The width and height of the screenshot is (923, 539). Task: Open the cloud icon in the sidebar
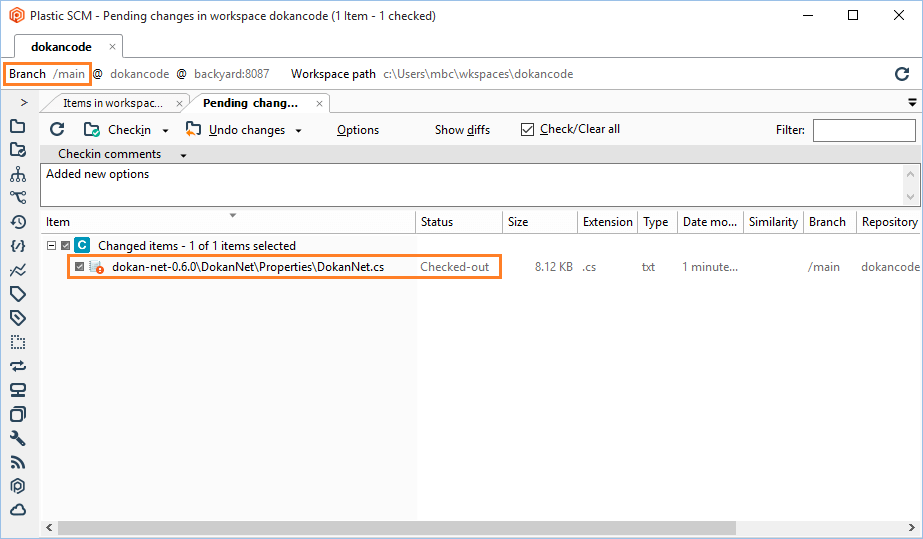(17, 510)
